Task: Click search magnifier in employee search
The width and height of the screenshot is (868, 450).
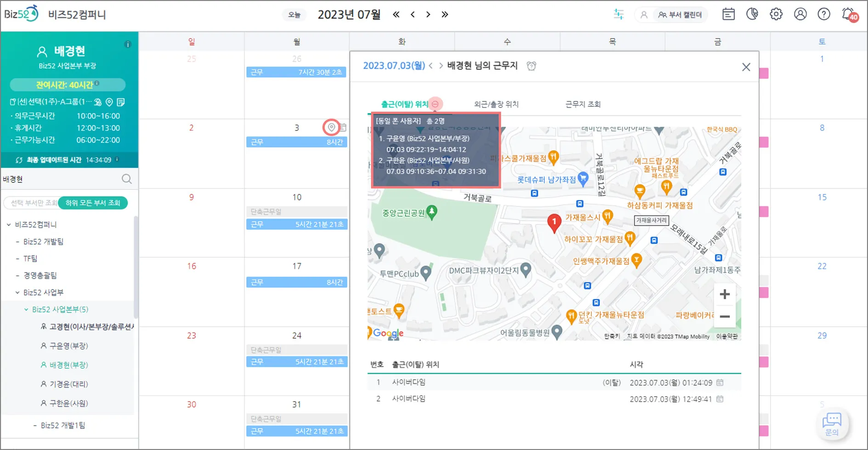Action: (127, 179)
